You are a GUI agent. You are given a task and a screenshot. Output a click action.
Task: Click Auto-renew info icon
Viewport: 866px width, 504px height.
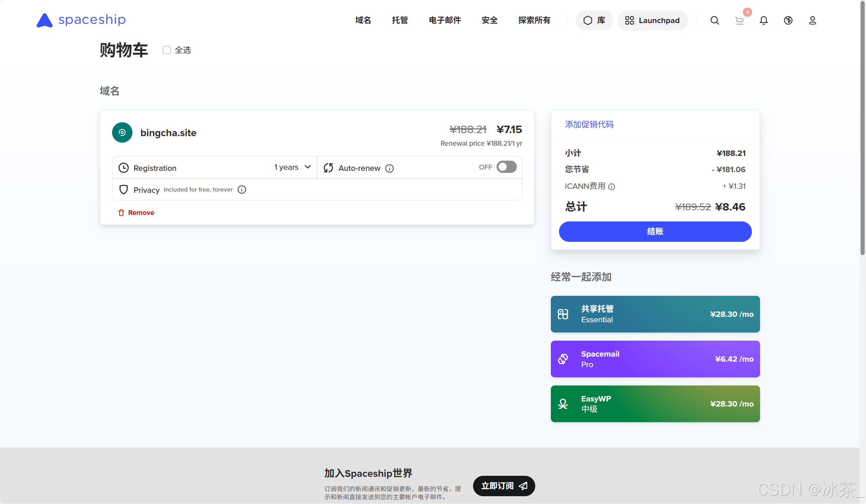tap(389, 168)
